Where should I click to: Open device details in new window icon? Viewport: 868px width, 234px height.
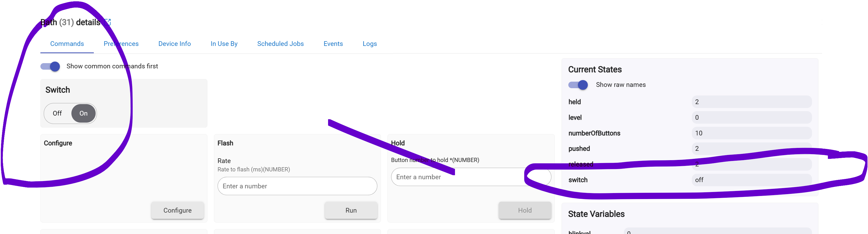coord(108,22)
